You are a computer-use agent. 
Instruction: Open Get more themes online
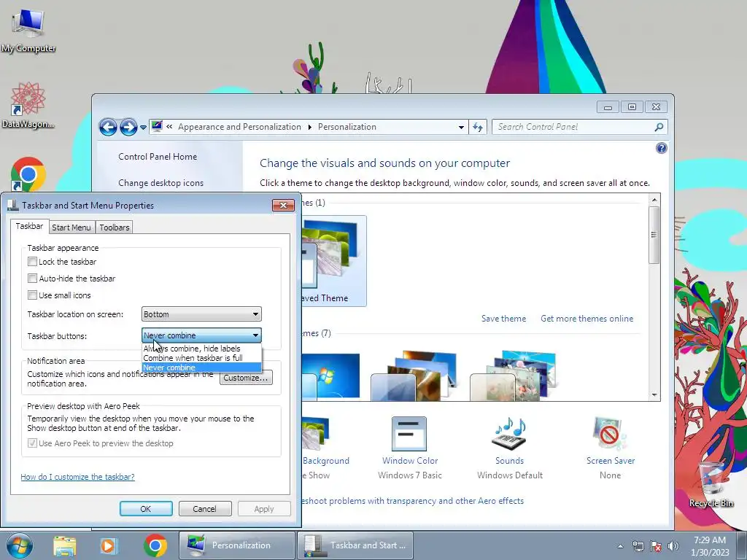[x=587, y=319]
